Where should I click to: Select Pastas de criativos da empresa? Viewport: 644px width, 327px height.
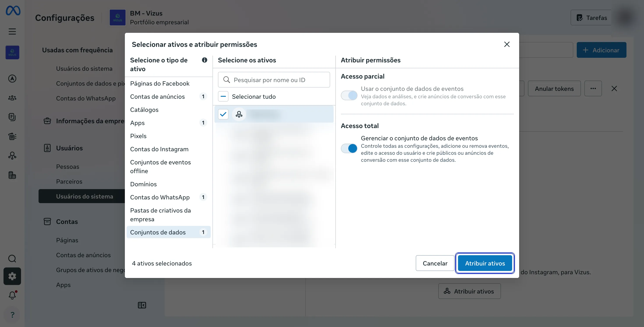tap(168, 215)
